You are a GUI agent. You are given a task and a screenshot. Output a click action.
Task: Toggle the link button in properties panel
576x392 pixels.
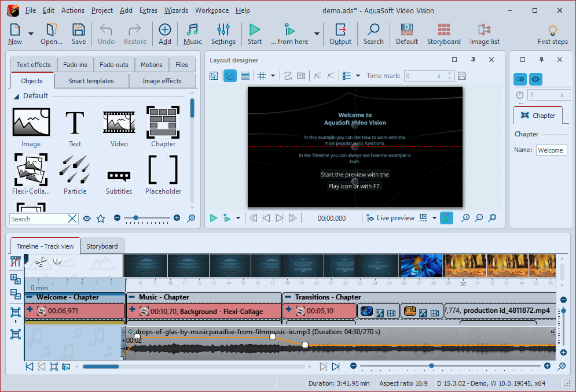click(520, 79)
